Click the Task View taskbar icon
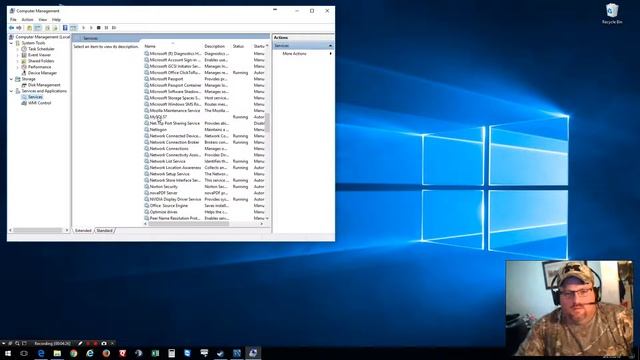 tap(24, 353)
